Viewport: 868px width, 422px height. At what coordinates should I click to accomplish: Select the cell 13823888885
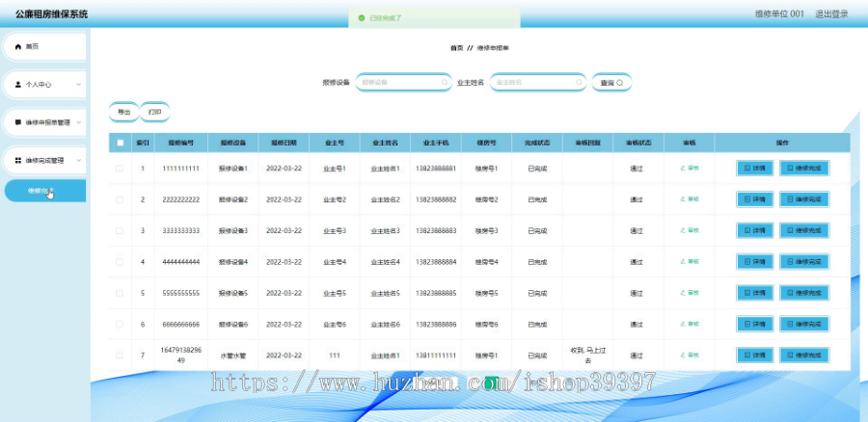click(x=436, y=293)
